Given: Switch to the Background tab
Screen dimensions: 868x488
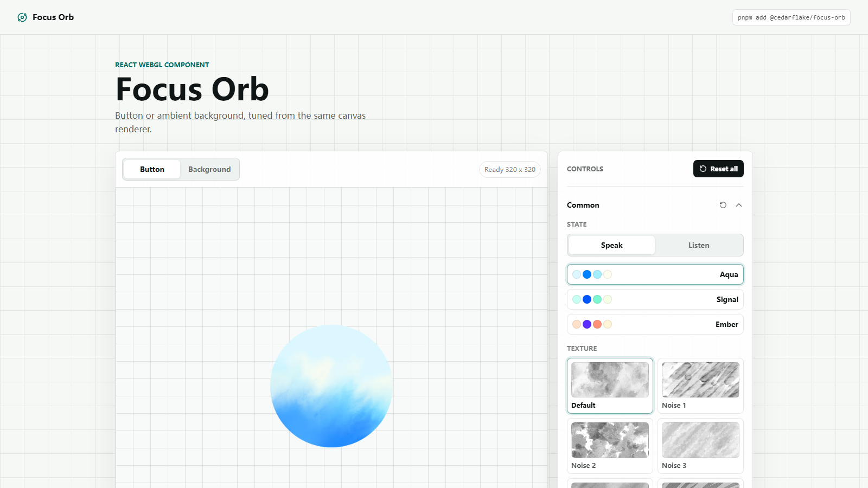Looking at the screenshot, I should (x=209, y=169).
